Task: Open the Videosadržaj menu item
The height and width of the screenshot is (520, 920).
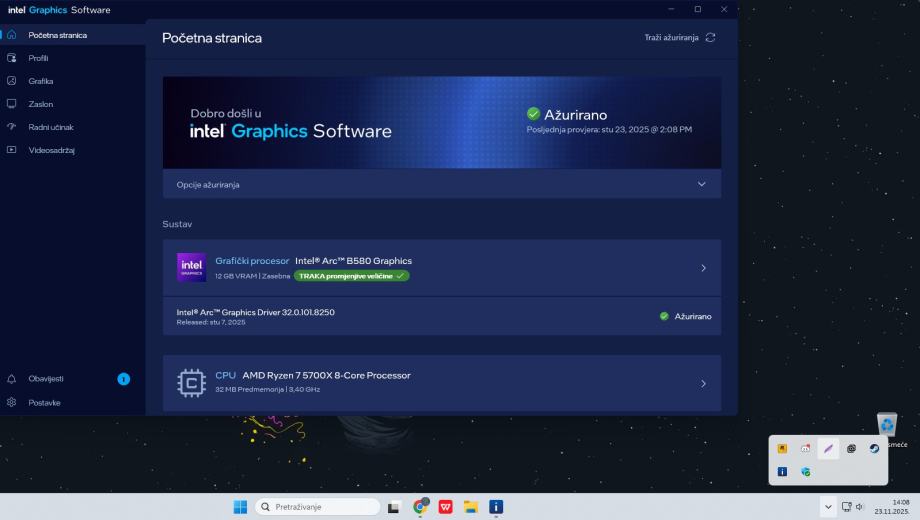Action: point(52,150)
